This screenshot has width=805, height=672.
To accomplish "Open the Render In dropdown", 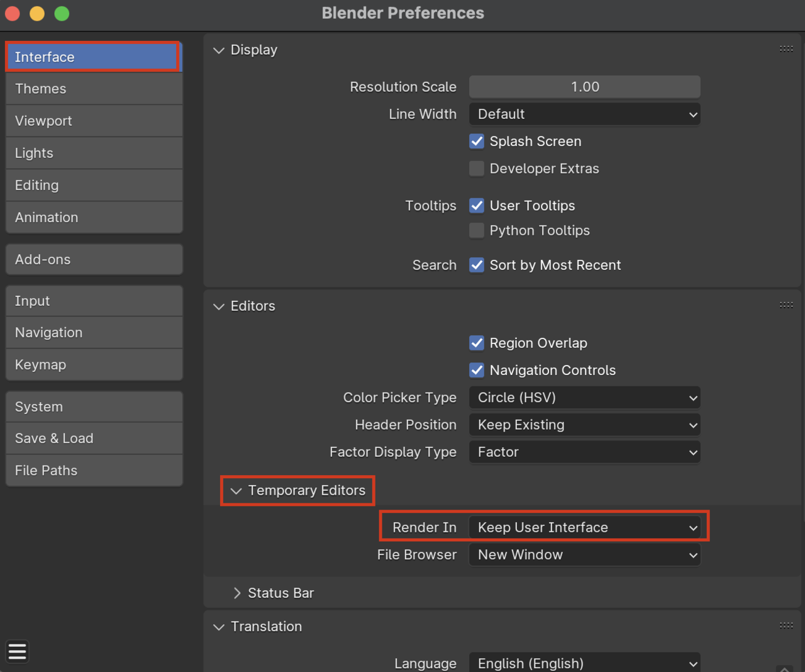I will pos(584,527).
